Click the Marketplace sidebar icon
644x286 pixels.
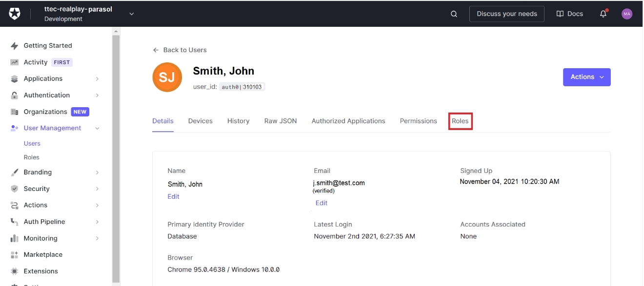pos(15,255)
